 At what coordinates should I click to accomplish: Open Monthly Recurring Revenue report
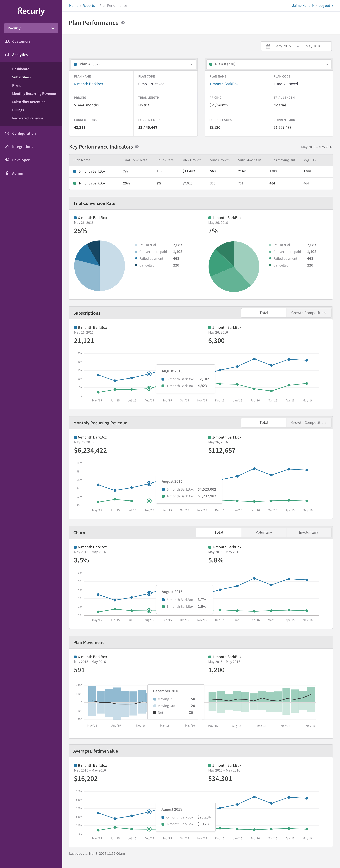(34, 94)
